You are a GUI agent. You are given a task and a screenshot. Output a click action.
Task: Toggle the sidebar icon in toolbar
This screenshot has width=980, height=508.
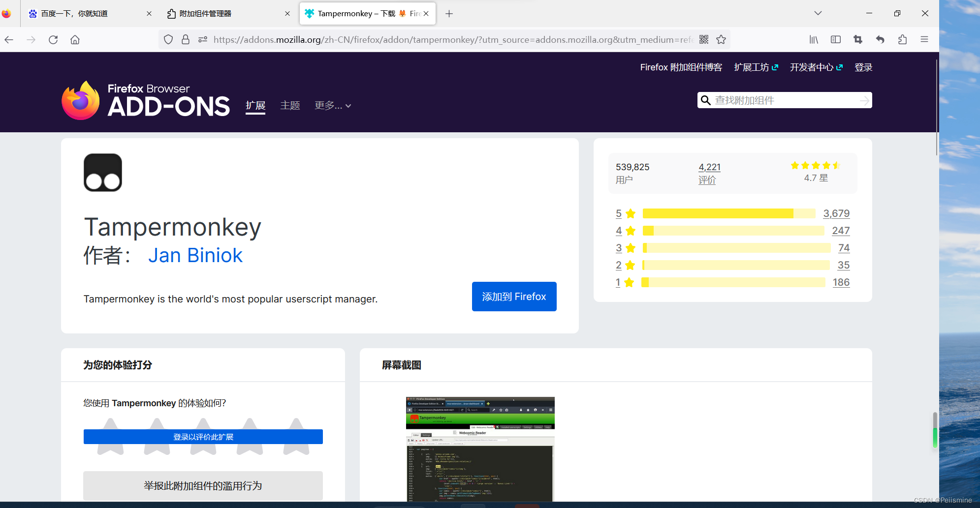point(836,40)
